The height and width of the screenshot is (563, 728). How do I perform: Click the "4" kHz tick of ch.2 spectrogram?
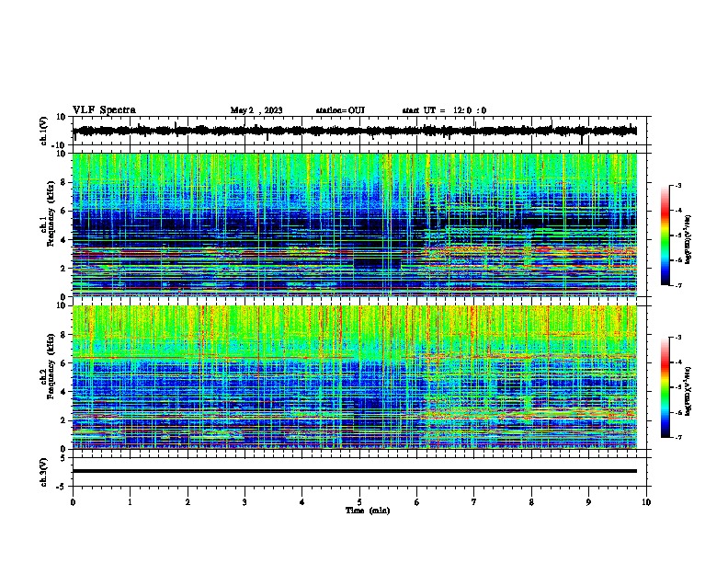[64, 392]
